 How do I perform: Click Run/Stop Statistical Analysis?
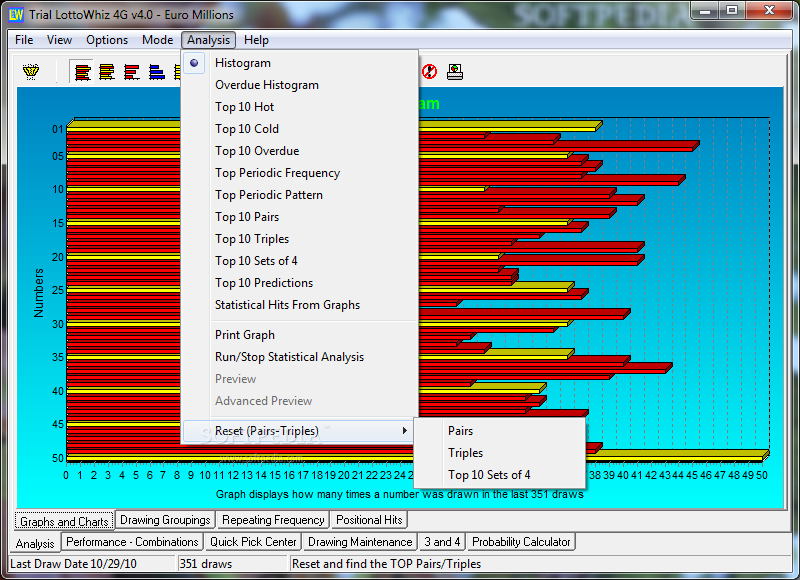coord(299,357)
